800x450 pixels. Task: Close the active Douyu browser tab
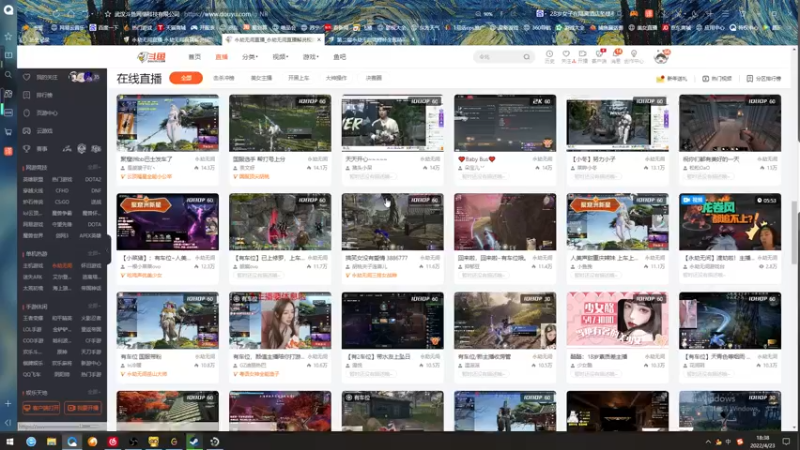(319, 39)
